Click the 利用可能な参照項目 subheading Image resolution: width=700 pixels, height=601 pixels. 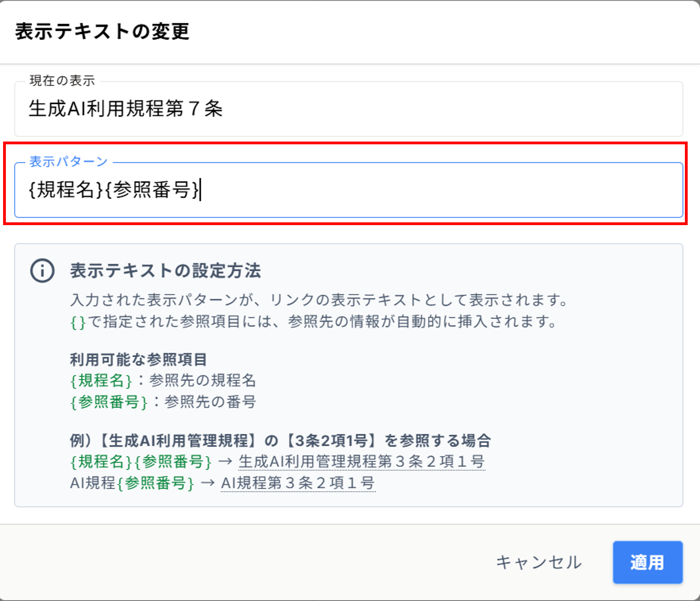(138, 359)
